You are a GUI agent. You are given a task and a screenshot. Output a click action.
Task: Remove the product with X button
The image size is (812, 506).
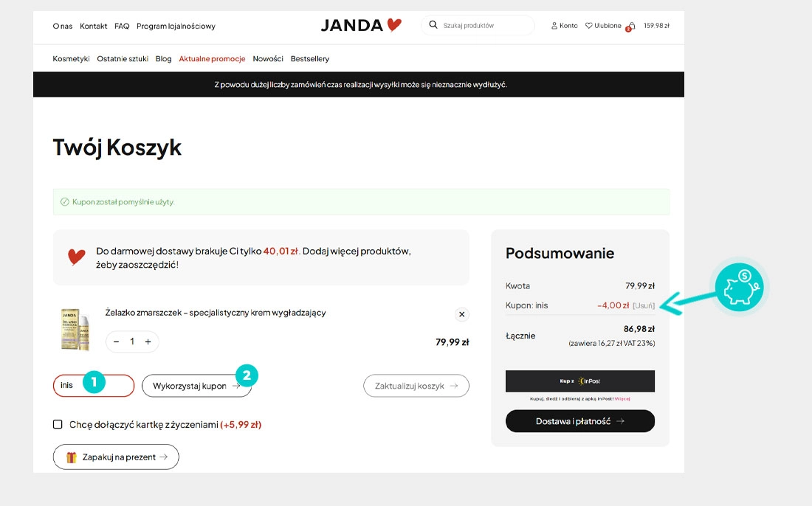[462, 314]
